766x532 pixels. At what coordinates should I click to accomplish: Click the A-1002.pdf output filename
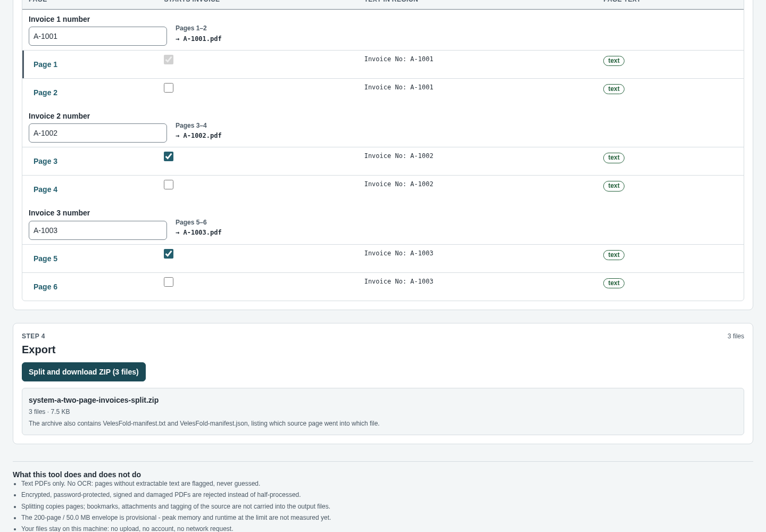(x=202, y=136)
